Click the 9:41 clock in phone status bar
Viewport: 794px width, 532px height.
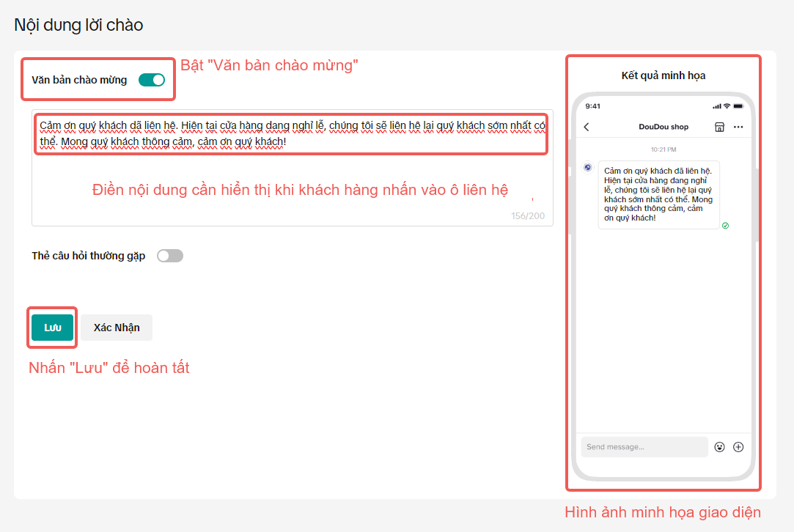coord(592,106)
